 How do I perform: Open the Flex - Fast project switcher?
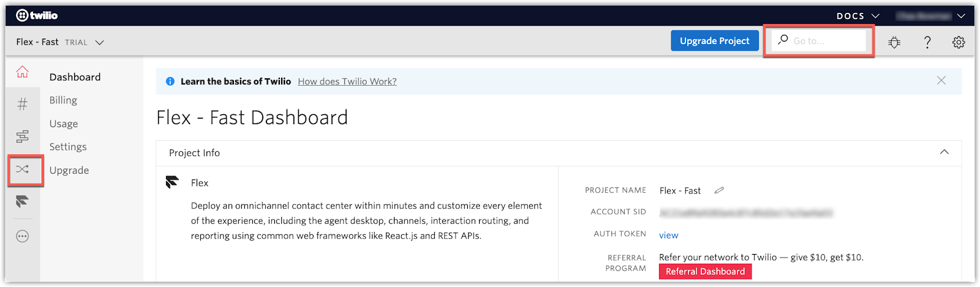(x=60, y=42)
